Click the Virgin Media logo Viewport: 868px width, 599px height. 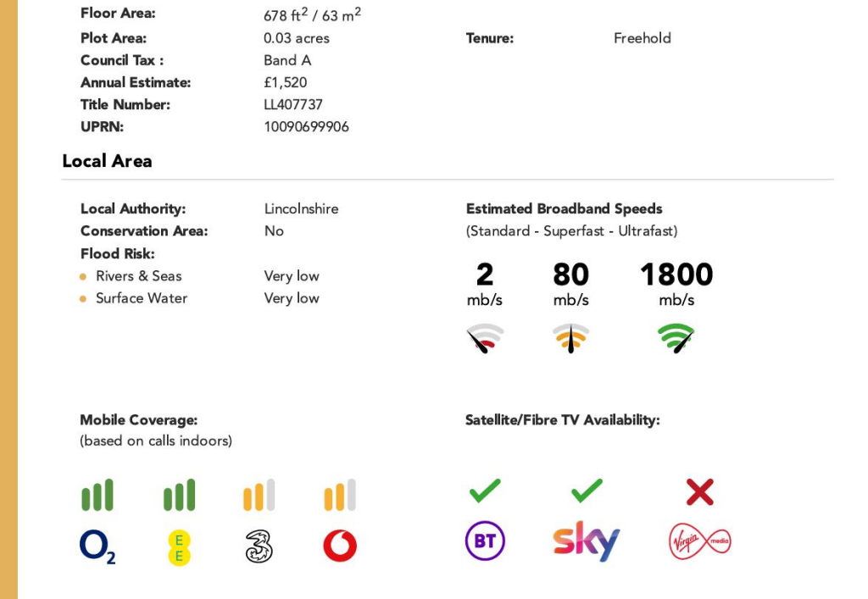tap(699, 541)
